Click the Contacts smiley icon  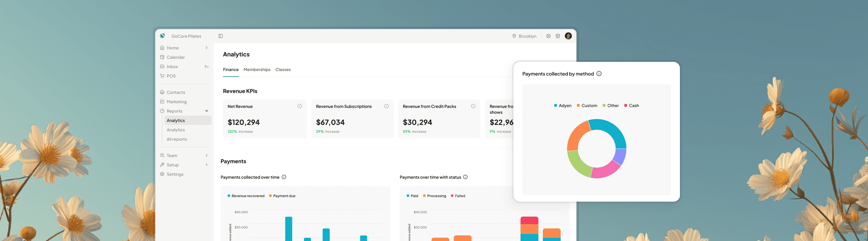162,92
